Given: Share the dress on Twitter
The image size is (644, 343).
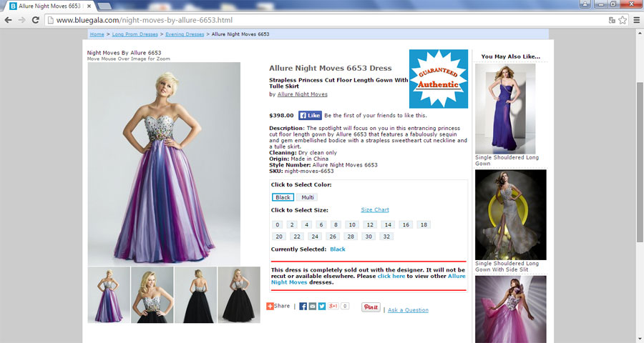Looking at the screenshot, I should point(322,306).
